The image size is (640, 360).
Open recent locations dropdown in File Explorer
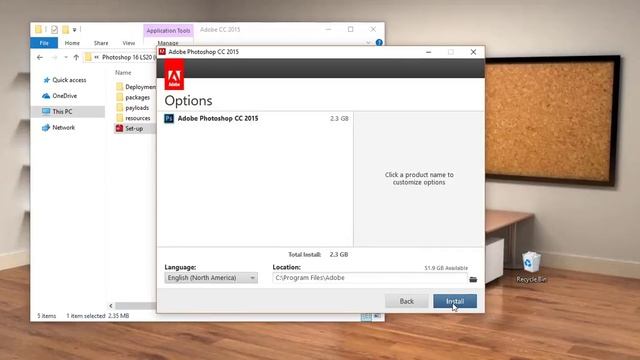[x=66, y=58]
